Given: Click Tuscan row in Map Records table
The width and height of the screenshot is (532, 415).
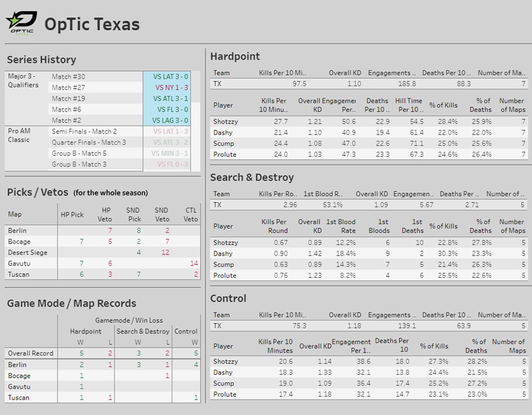Looking at the screenshot, I should click(x=102, y=397).
